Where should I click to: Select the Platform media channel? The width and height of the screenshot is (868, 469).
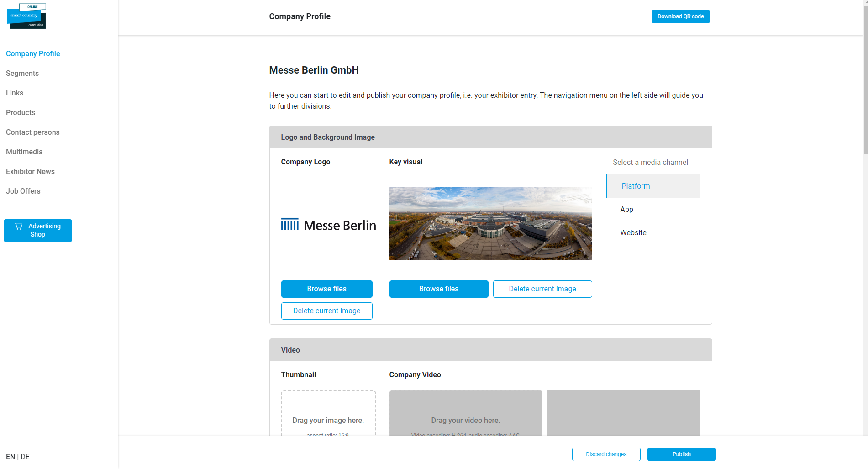[x=653, y=186]
